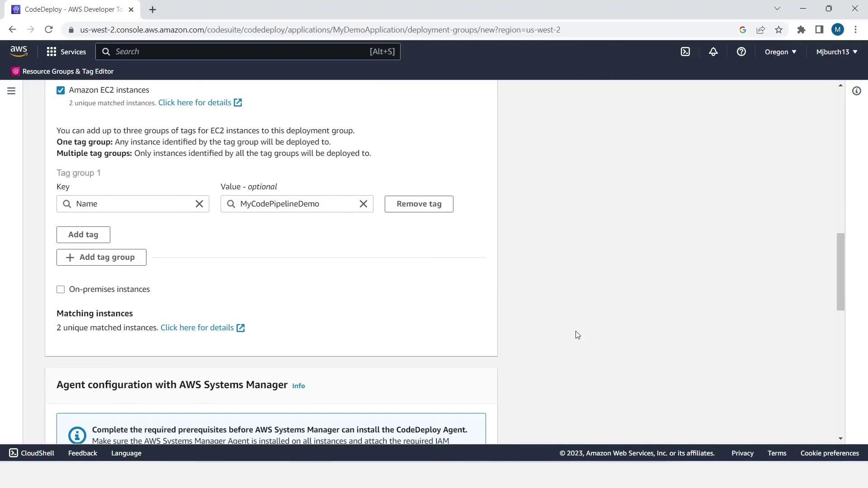Viewport: 868px width, 488px height.
Task: Clear the MyCodePipelineDemo value field
Action: pos(363,204)
